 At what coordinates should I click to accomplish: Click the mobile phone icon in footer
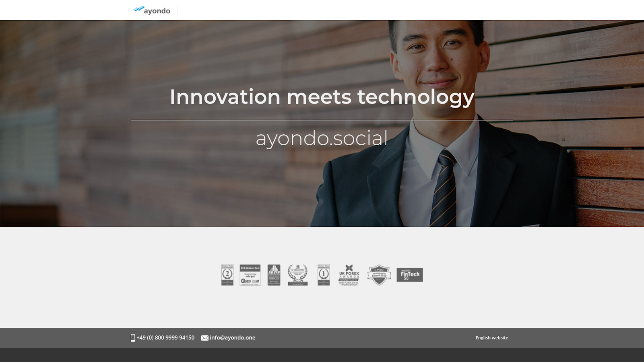(x=133, y=338)
